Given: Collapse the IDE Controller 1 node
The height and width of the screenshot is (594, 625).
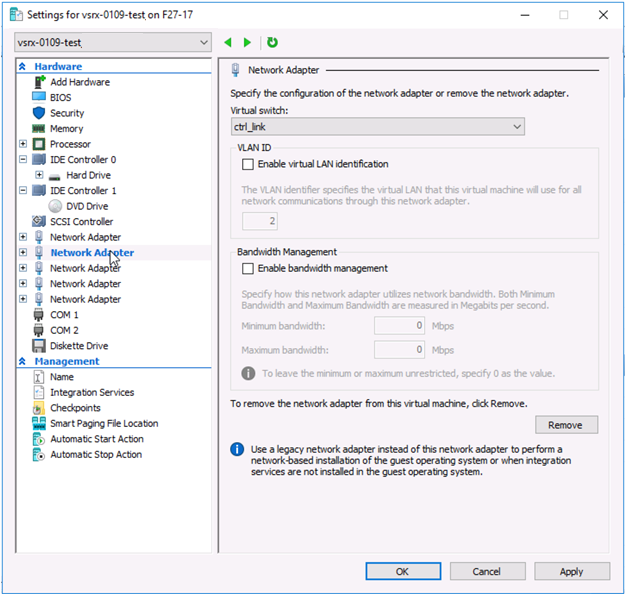Looking at the screenshot, I should pyautogui.click(x=23, y=190).
